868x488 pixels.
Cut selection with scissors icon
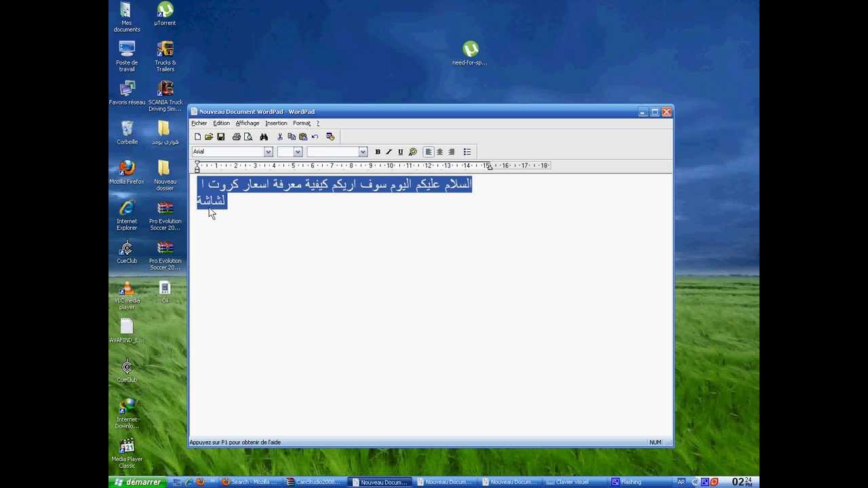[279, 137]
